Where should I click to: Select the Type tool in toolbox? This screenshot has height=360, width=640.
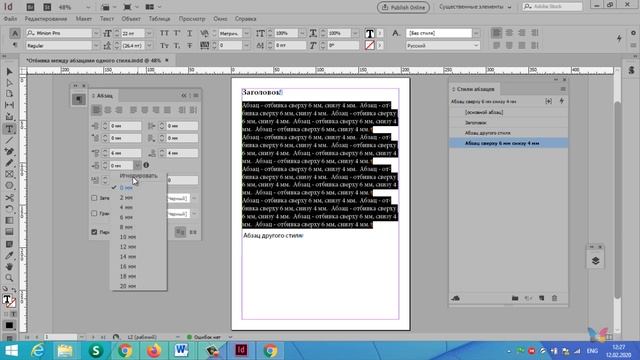(x=9, y=129)
